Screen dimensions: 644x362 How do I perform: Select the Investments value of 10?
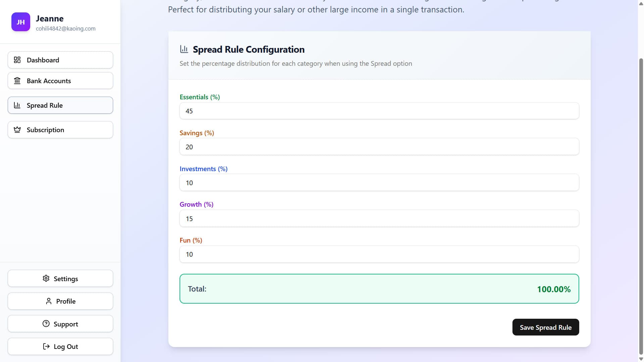[379, 183]
